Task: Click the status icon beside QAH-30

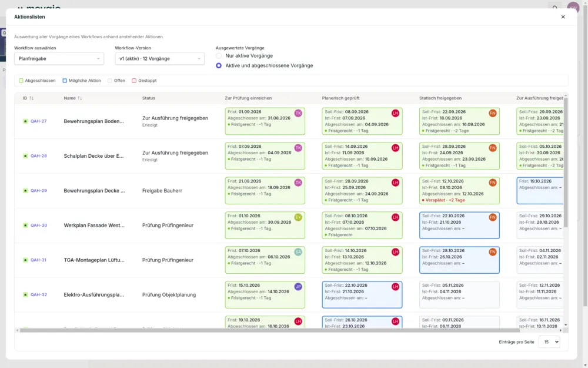Action: coord(25,226)
